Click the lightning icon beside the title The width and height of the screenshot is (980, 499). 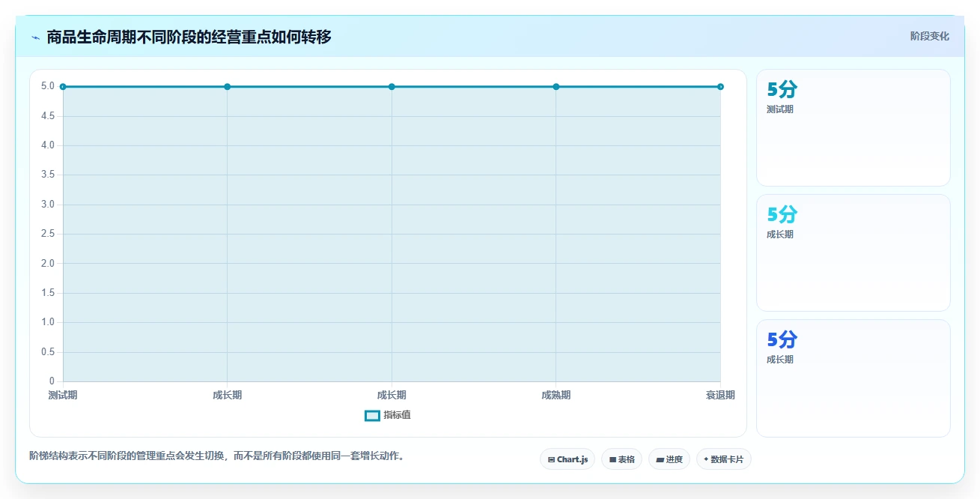click(x=35, y=37)
